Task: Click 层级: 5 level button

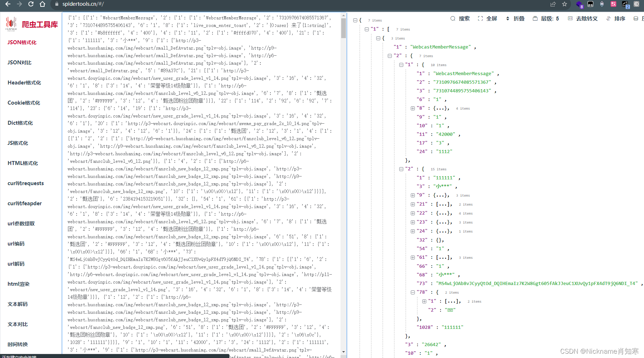Action: (545, 18)
